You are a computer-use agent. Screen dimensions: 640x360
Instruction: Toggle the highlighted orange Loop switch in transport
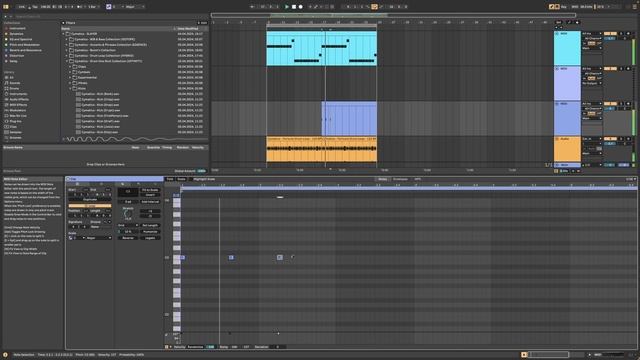pyautogui.click(x=374, y=7)
